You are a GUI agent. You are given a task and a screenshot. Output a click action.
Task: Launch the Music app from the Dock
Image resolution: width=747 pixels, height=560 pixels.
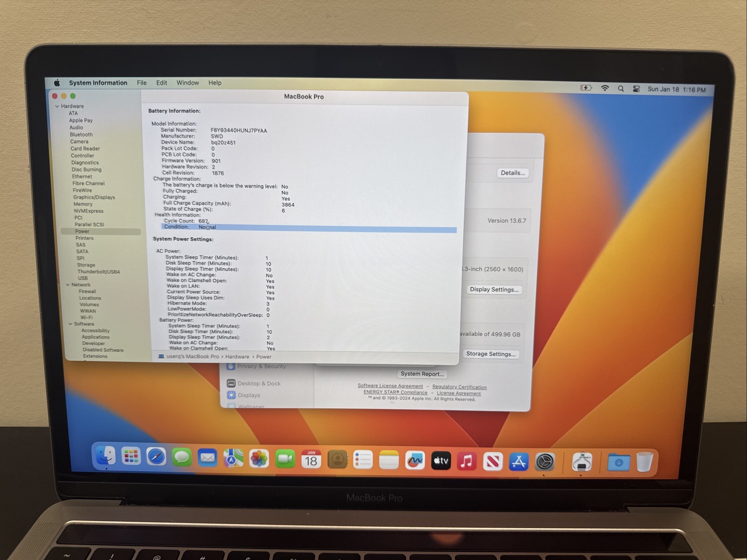466,462
